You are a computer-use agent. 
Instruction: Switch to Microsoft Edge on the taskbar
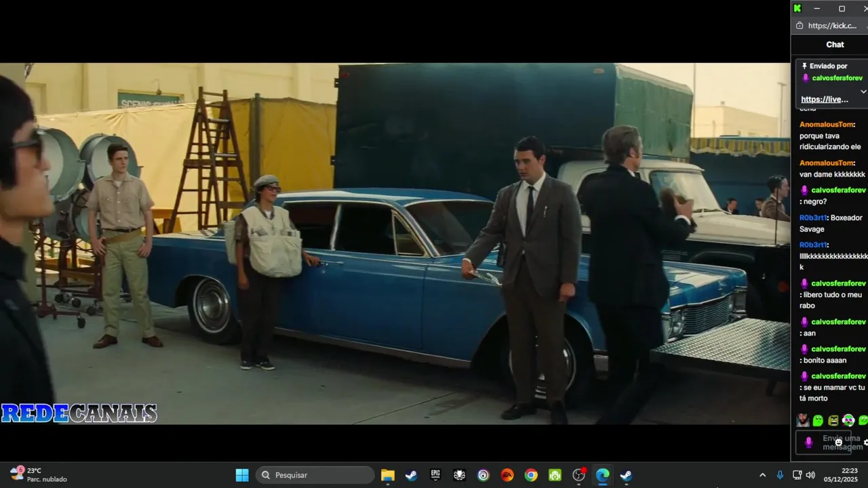point(602,475)
